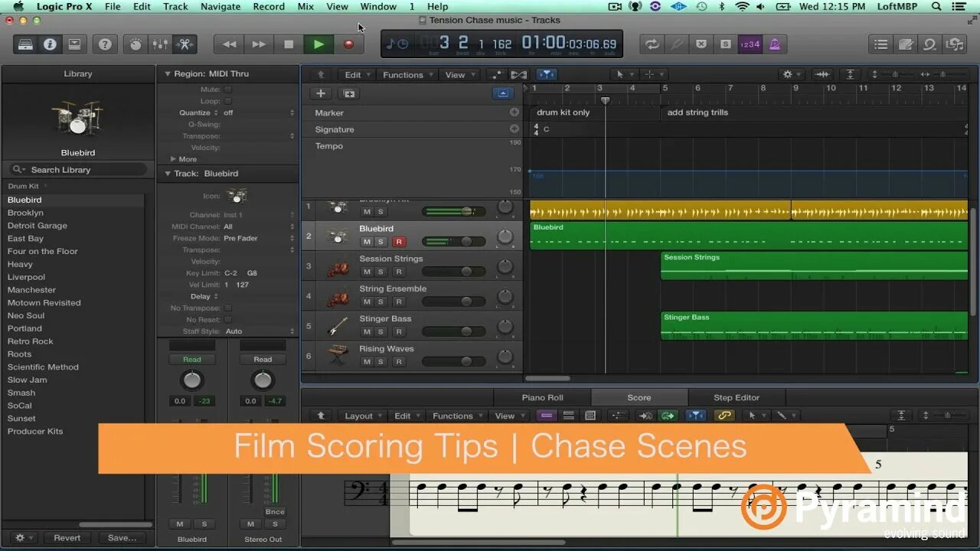Click the Flex show/hide icon
The image size is (980, 551).
[518, 74]
